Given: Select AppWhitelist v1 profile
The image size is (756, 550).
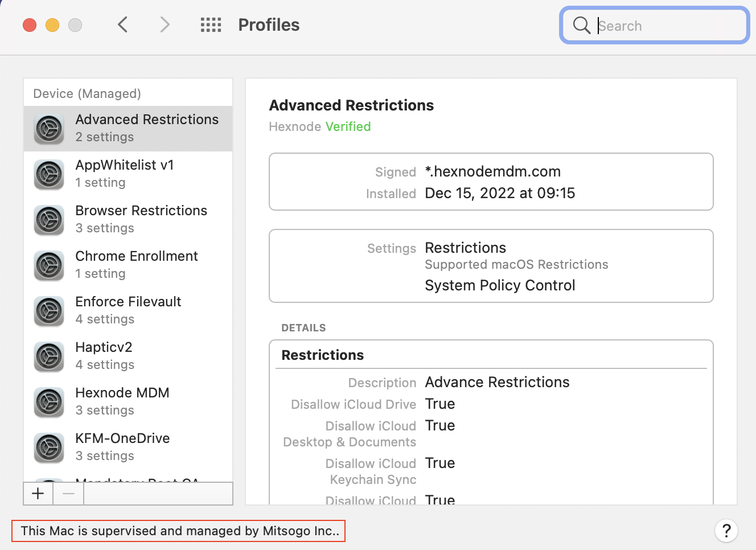Looking at the screenshot, I should [x=128, y=174].
